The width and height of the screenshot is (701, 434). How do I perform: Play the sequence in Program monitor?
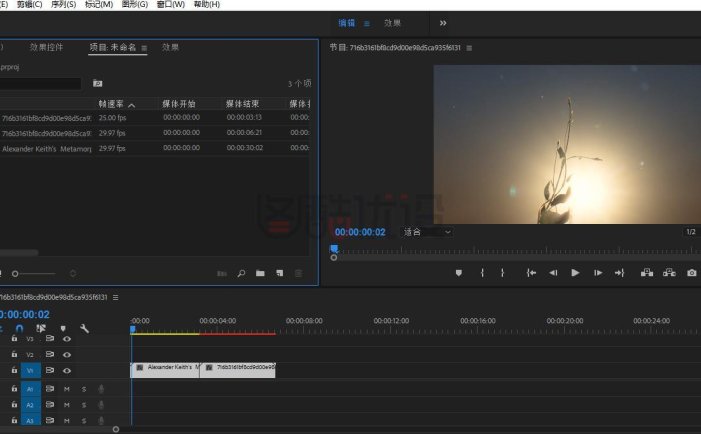point(575,273)
